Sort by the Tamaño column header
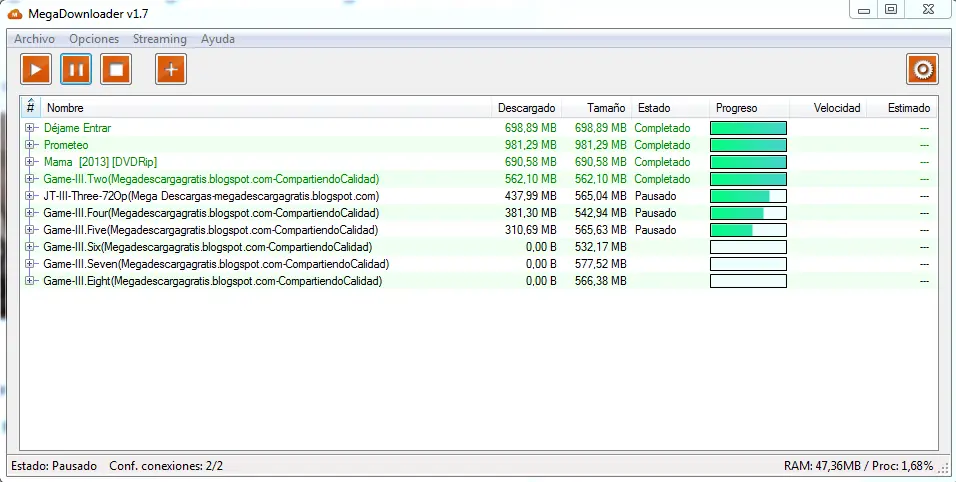Image resolution: width=956 pixels, height=482 pixels. (x=596, y=108)
